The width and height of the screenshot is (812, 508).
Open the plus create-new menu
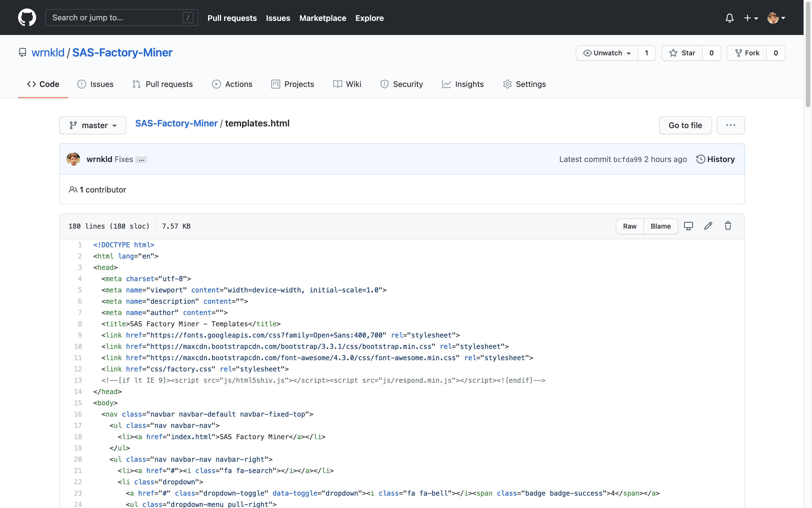tap(751, 18)
